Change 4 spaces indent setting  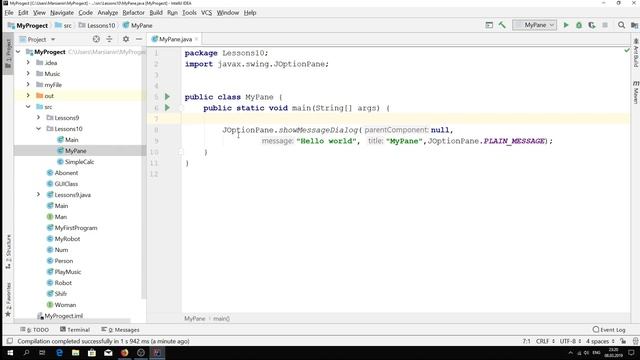(x=600, y=341)
